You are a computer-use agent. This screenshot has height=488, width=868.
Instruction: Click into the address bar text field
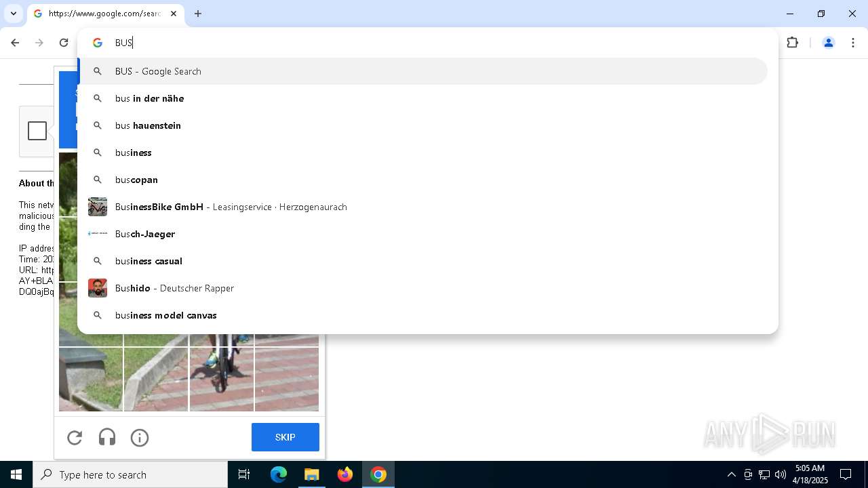tap(434, 43)
